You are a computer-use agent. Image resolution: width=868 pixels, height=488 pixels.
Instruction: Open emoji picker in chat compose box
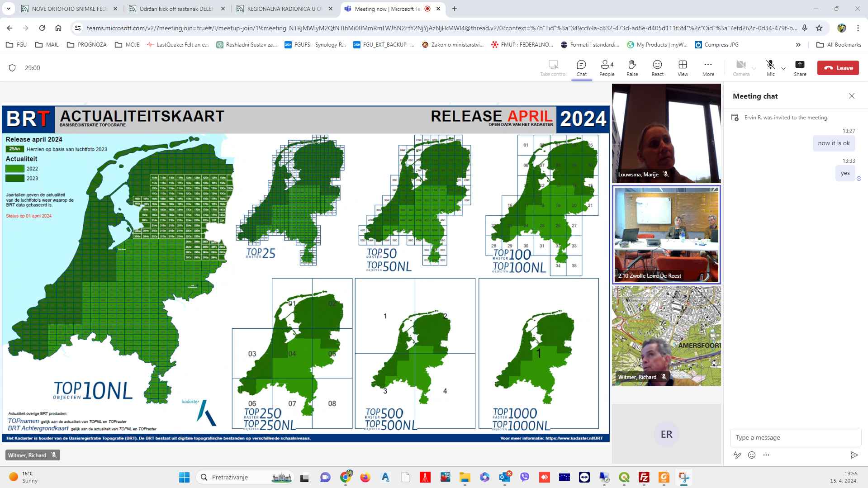[x=752, y=455]
